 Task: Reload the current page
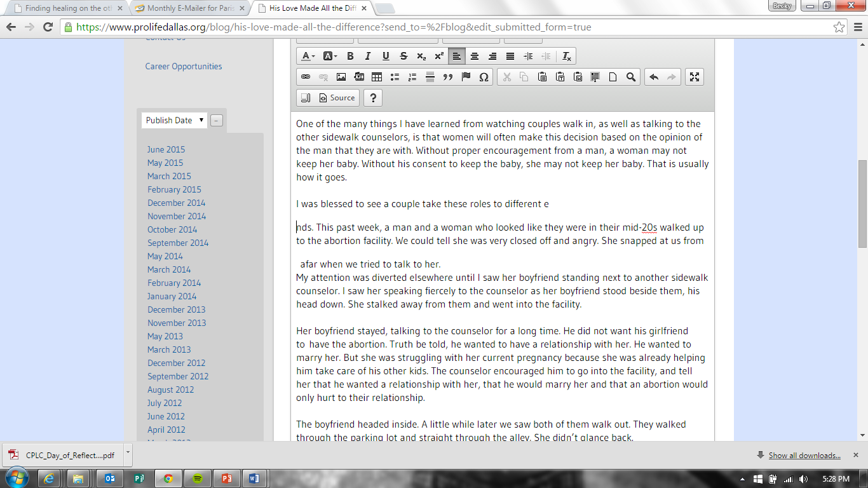tap(48, 27)
